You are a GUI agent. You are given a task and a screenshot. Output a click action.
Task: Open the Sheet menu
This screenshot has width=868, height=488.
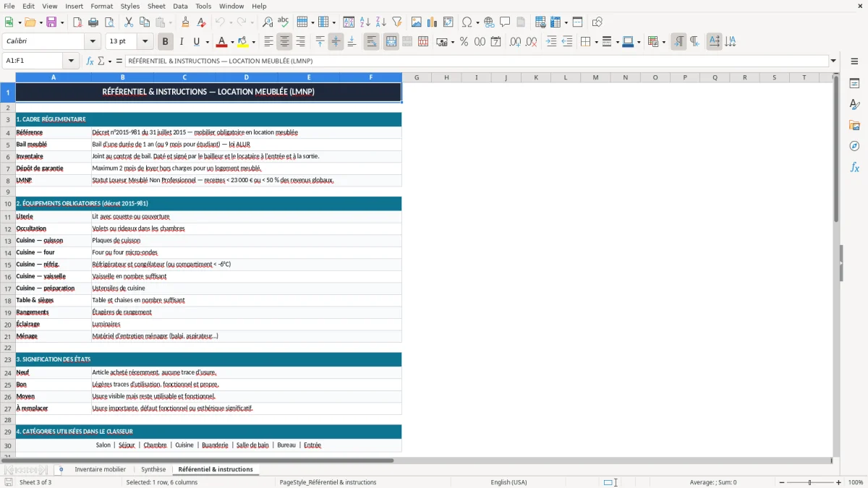[156, 6]
